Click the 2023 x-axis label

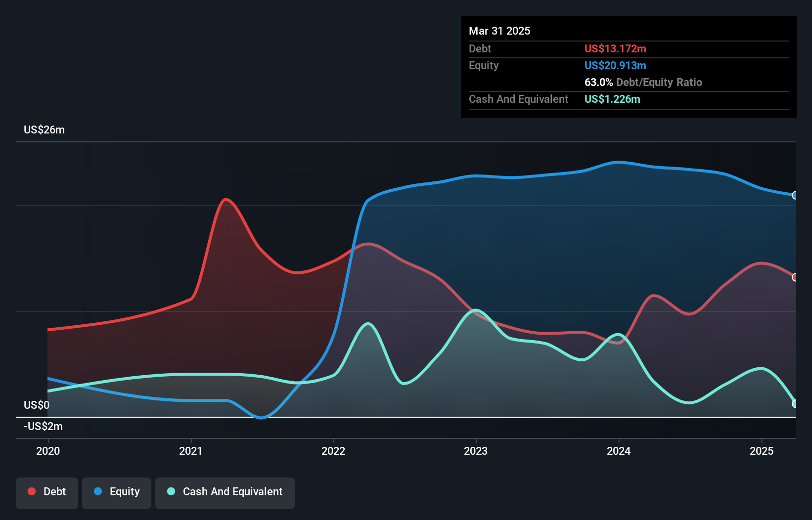pos(476,451)
